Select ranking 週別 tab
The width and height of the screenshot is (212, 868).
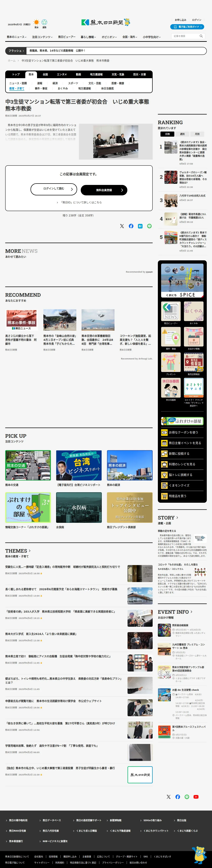[x=182, y=134]
